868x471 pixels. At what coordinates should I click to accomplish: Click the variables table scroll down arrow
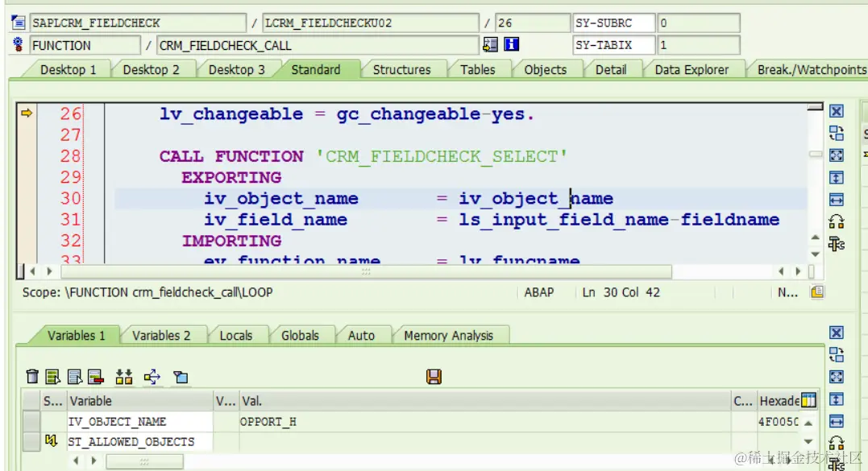coord(808,441)
